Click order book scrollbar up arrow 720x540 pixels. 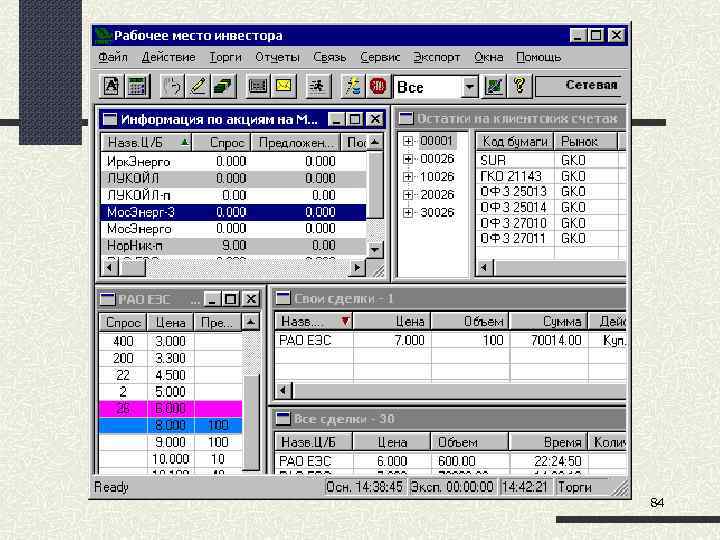251,322
